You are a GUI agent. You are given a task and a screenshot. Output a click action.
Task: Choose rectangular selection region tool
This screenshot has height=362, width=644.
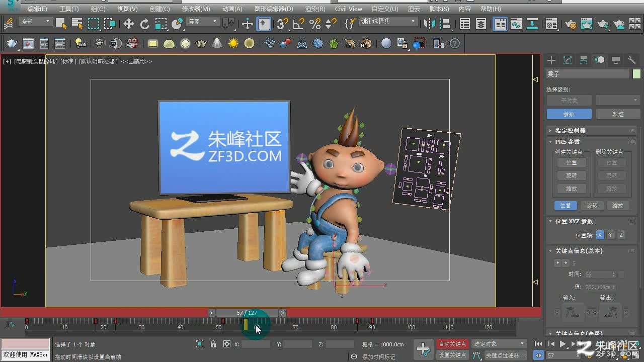94,24
